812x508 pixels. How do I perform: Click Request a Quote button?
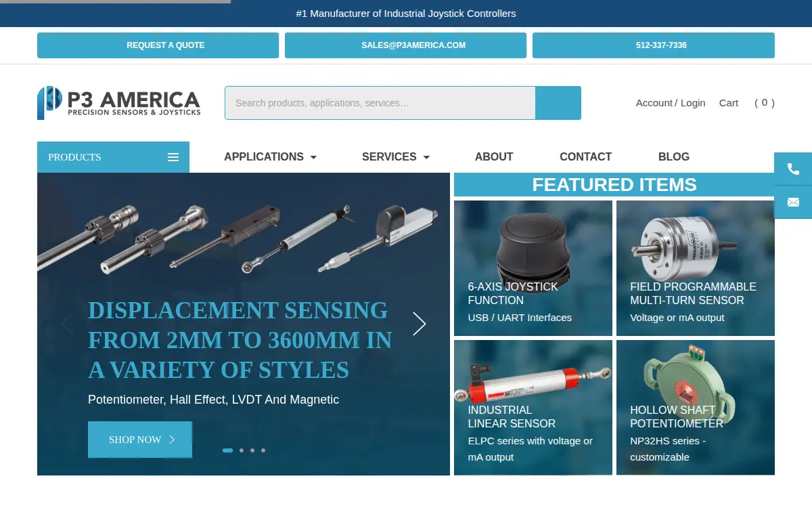tap(158, 45)
